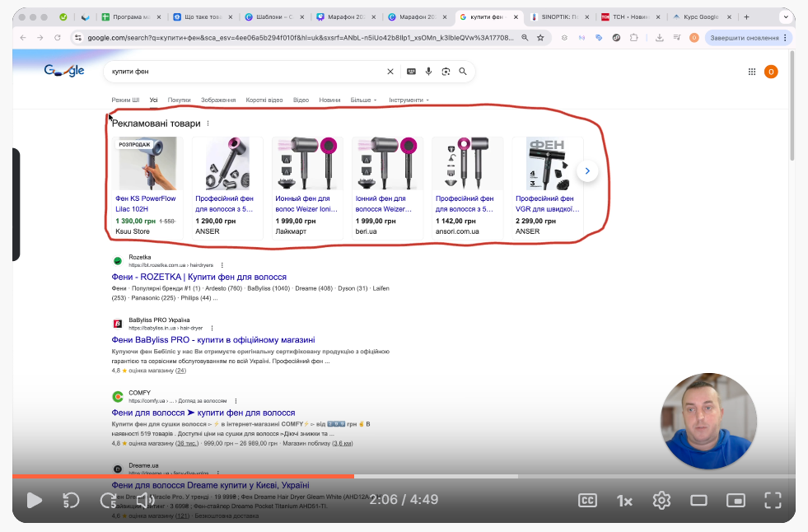Viewport: 808px width, 532px height.
Task: Open browser downloads
Action: point(659,38)
